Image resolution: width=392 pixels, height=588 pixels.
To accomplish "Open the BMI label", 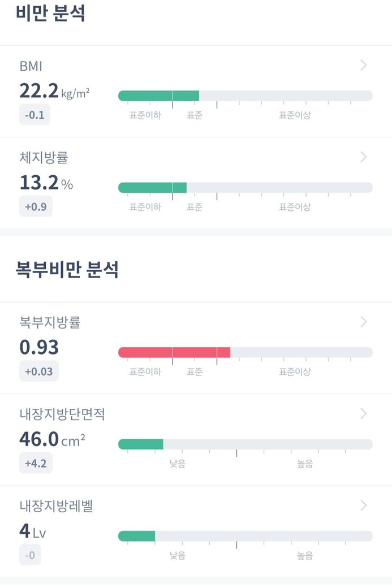I will 31,66.
